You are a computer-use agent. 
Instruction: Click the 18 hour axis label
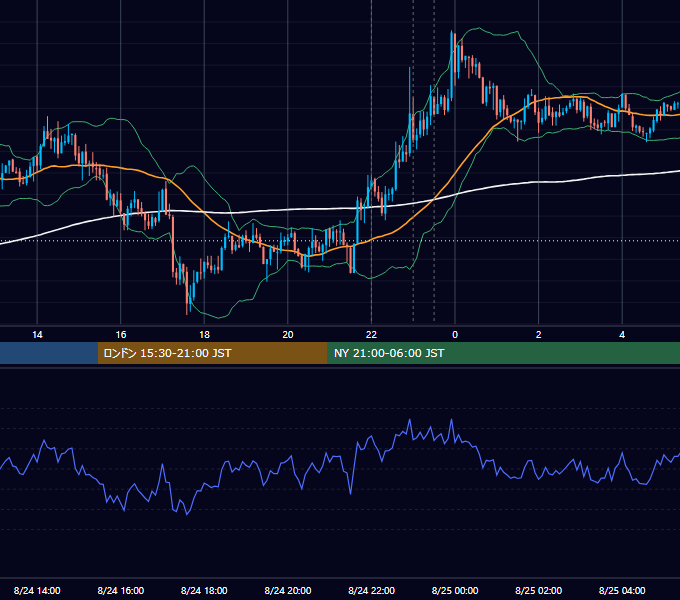pos(204,335)
